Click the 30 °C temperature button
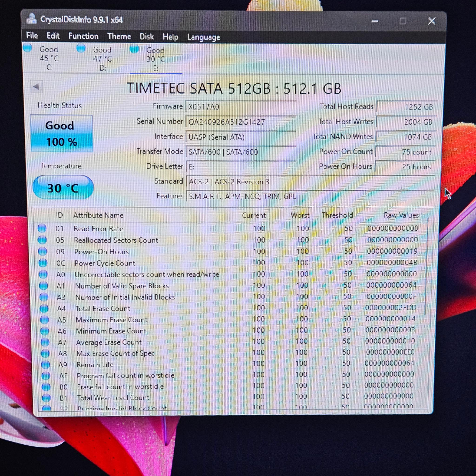Screen dimensions: 476x476 coord(63,188)
